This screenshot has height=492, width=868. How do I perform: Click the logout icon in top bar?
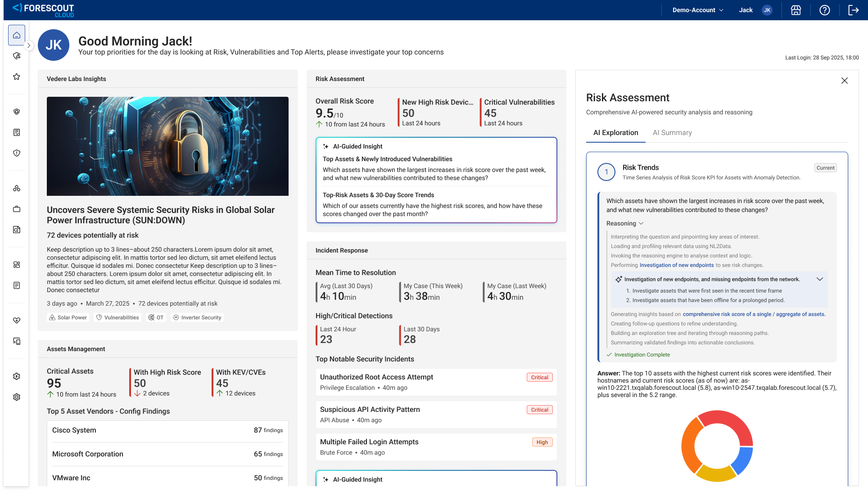(854, 10)
